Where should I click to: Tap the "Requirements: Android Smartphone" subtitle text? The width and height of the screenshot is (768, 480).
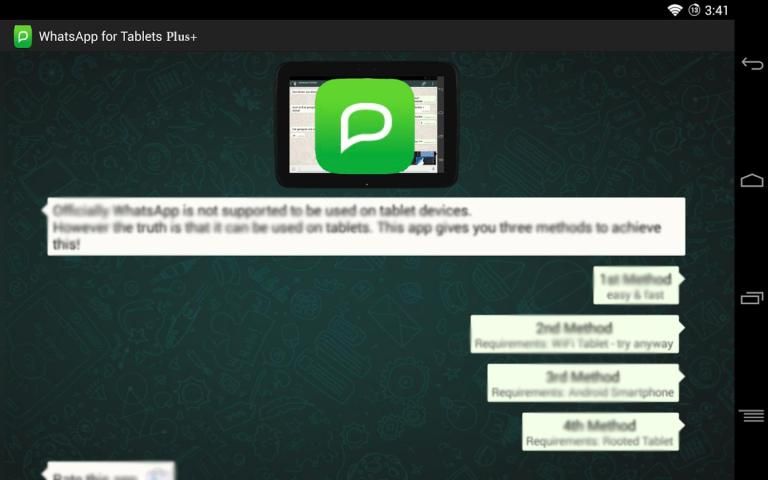(x=583, y=393)
